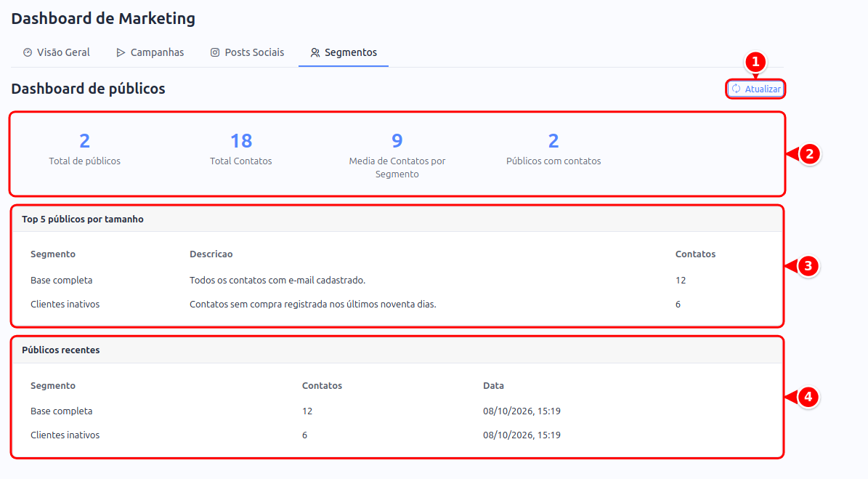The image size is (868, 479).
Task: Open the Posts Sociais tab
Action: pyautogui.click(x=247, y=52)
